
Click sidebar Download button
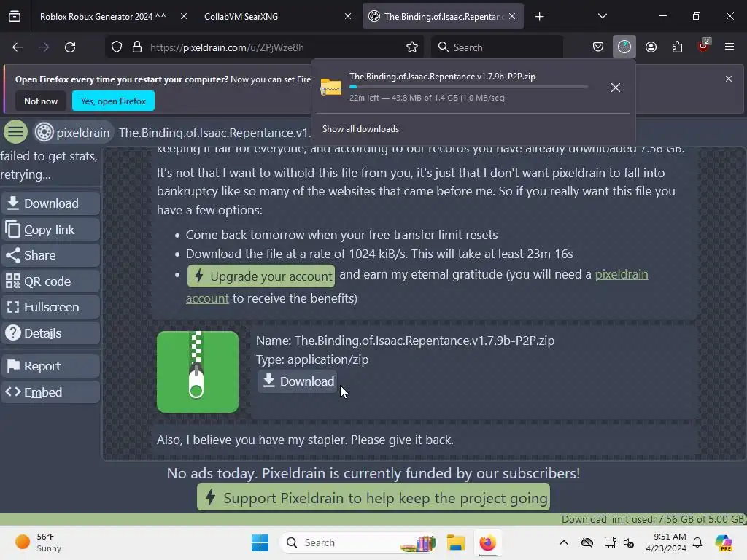pyautogui.click(x=50, y=203)
